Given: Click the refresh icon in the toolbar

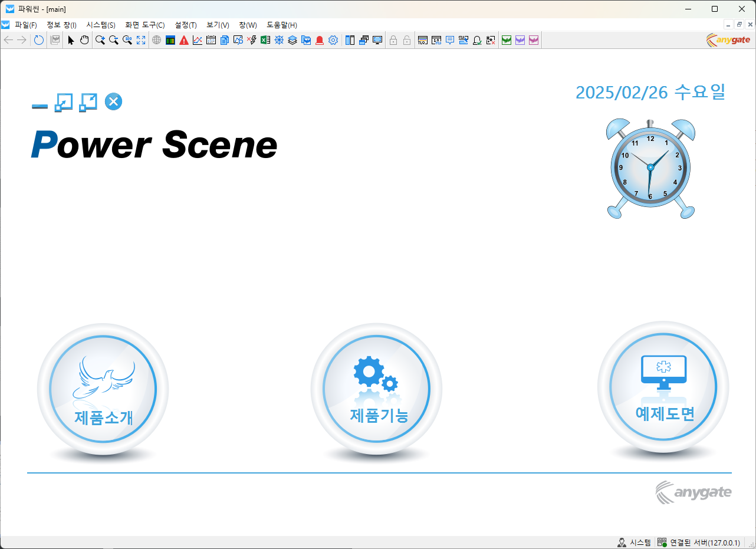Looking at the screenshot, I should 39,40.
